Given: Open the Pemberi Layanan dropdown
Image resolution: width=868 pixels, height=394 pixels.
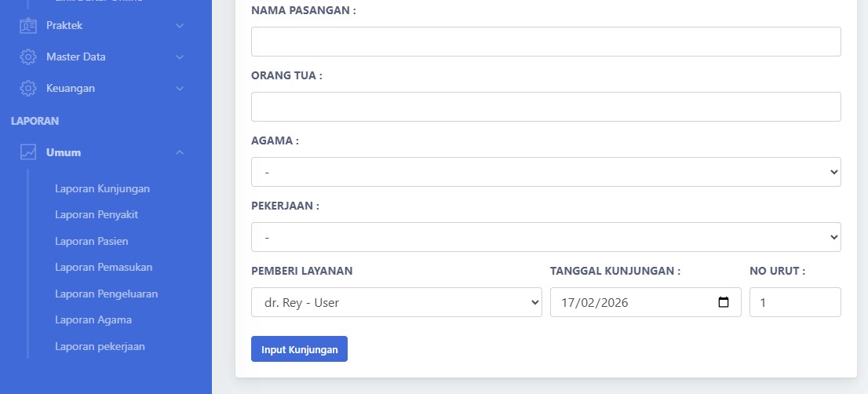Looking at the screenshot, I should 396,302.
